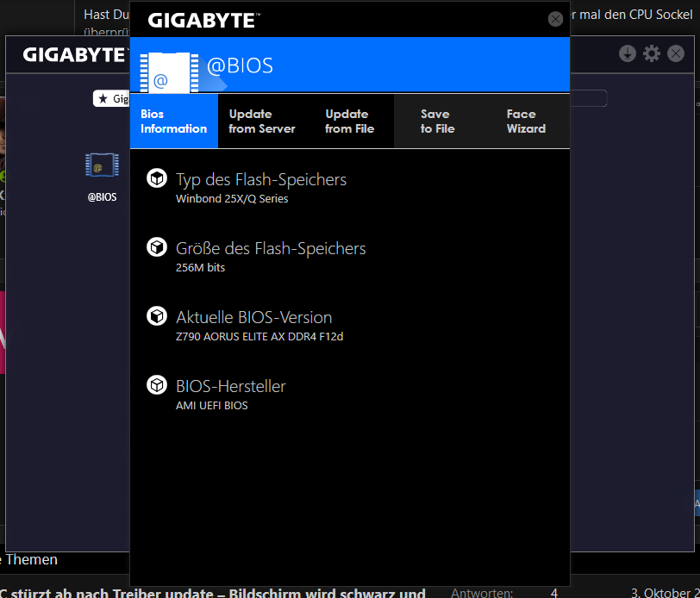Switch to Update from Server tab

261,121
